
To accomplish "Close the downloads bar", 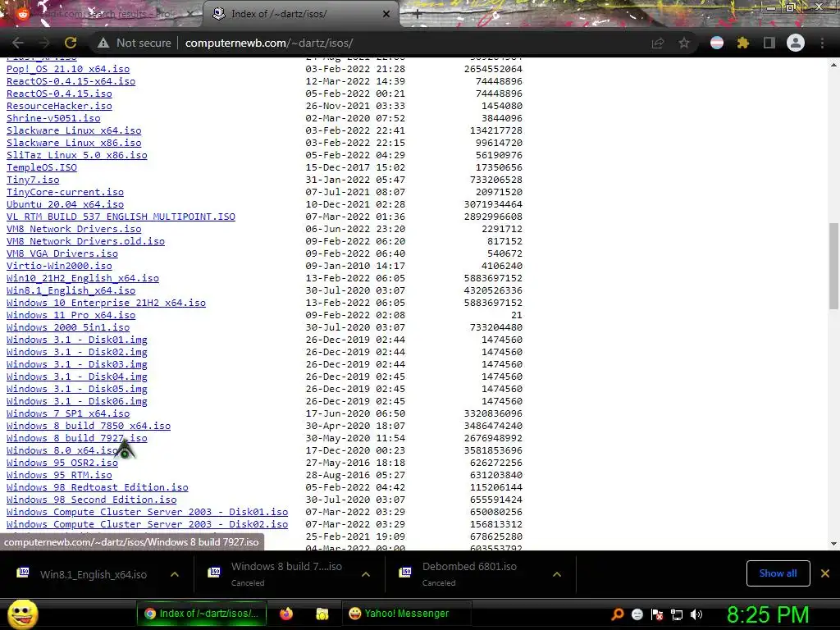I will click(825, 573).
